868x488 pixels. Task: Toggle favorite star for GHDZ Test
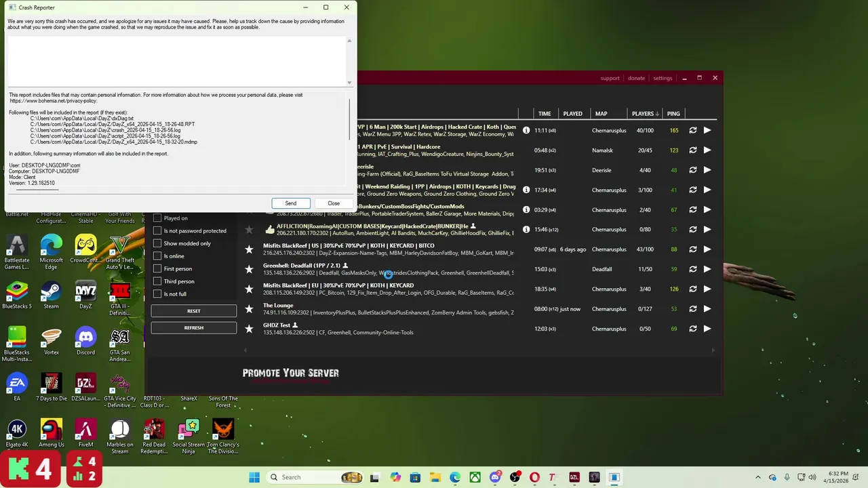(249, 329)
